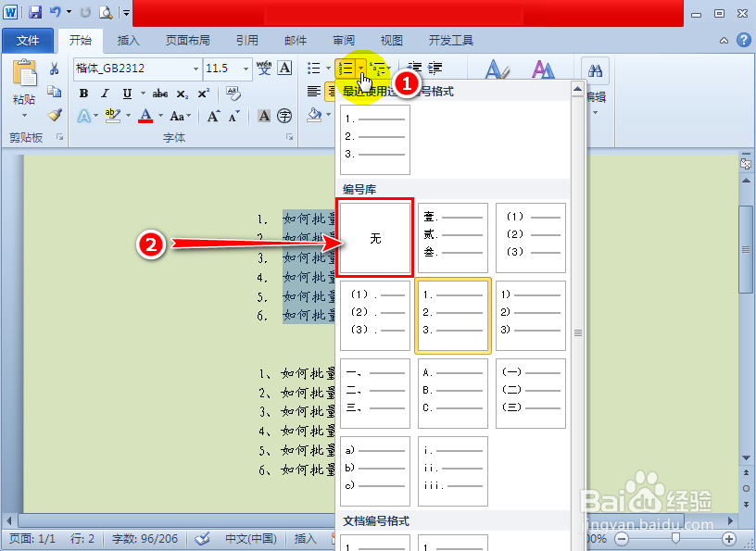The height and width of the screenshot is (551, 756).
Task: Click the Shading paint bucket icon
Action: tap(315, 115)
